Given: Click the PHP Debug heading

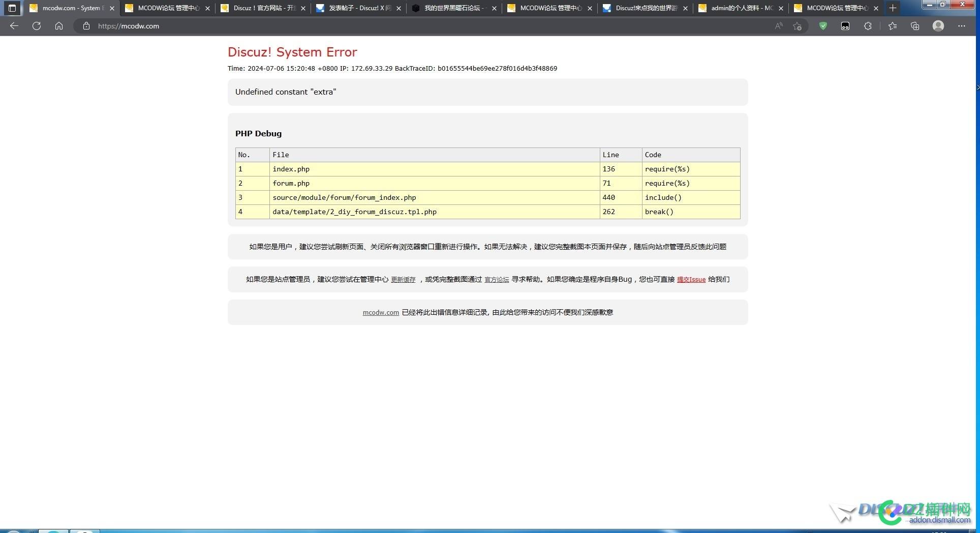Looking at the screenshot, I should [258, 134].
